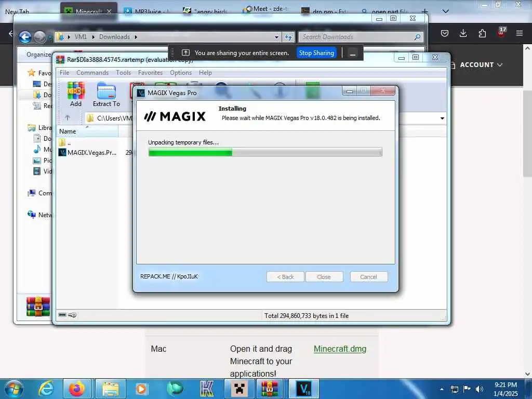Open Internet Explorer from the taskbar
Screen dimensions: 532x399
pos(46,389)
